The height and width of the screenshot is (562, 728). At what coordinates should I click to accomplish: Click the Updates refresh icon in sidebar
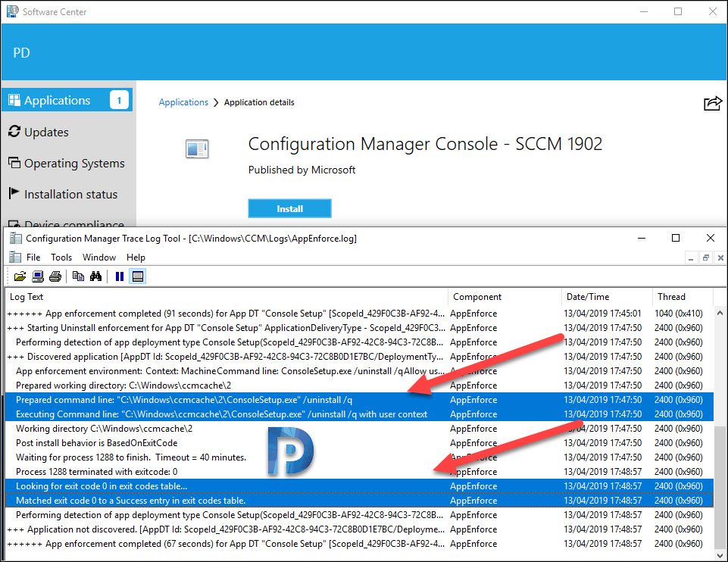point(14,132)
